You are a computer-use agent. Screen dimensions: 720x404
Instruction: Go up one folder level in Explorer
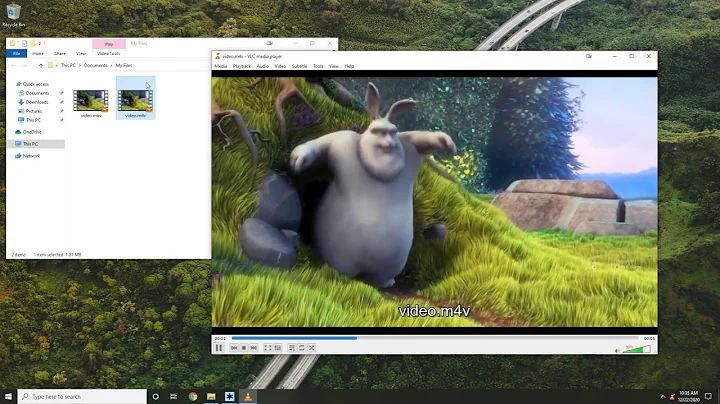(41, 66)
